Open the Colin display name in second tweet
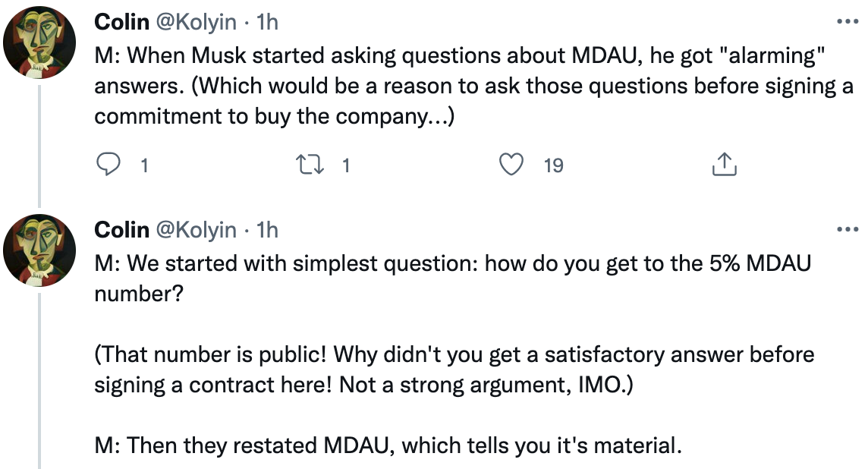868x469 pixels. point(122,229)
